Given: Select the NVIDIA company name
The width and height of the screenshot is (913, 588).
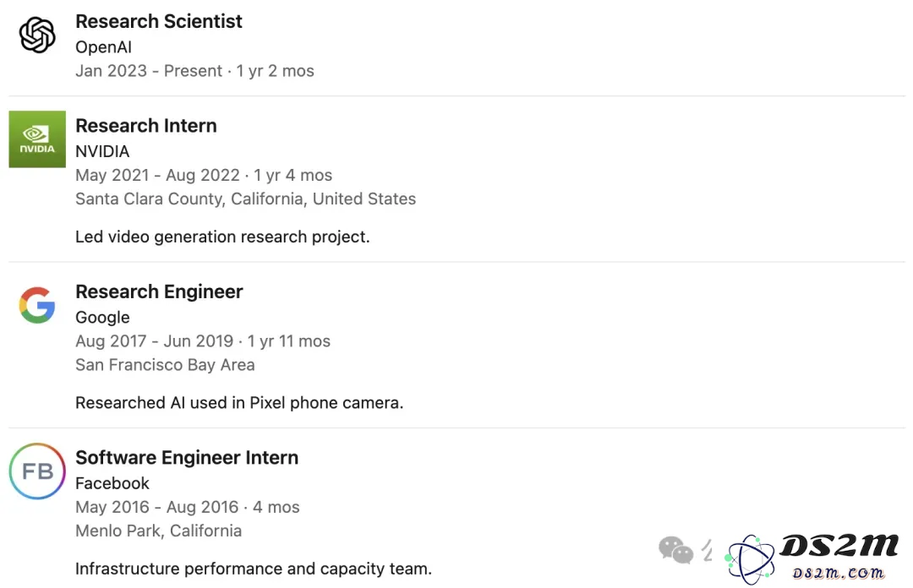Looking at the screenshot, I should point(102,151).
